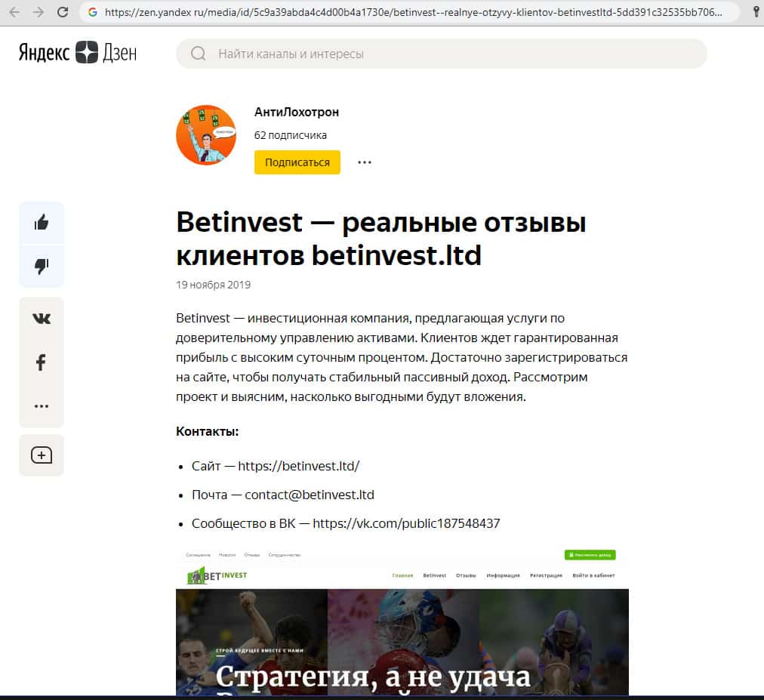Viewport: 764px width, 700px height.
Task: Select Регистрация in the embedded site menu
Action: point(547,575)
